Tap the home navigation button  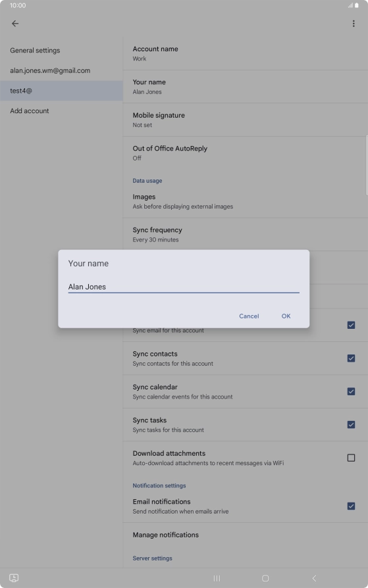pyautogui.click(x=265, y=578)
